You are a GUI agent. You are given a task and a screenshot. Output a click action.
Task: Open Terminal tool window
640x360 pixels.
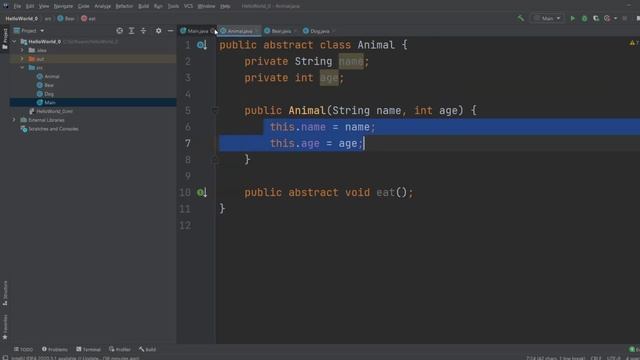point(88,349)
